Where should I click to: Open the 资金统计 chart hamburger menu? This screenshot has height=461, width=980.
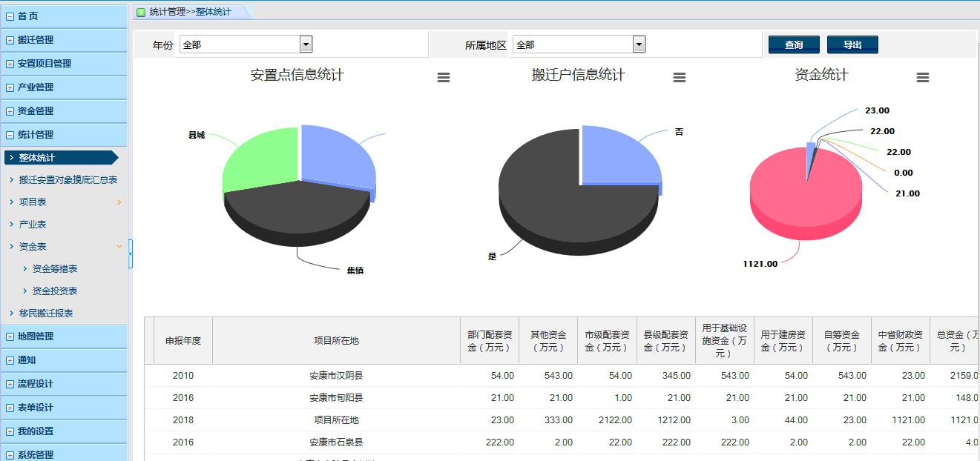(x=922, y=78)
